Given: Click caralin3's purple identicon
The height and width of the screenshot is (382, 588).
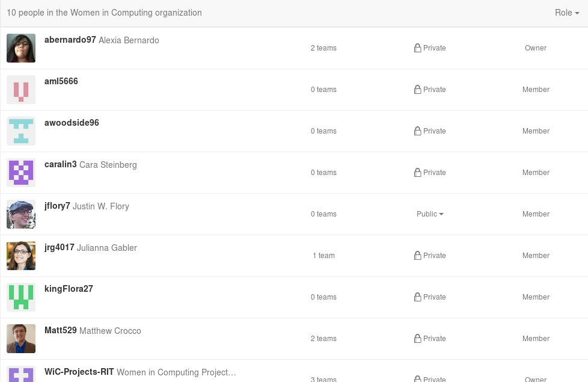Looking at the screenshot, I should point(20,172).
